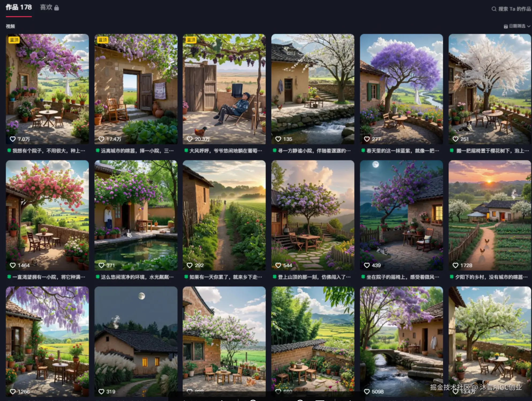Image resolution: width=532 pixels, height=401 pixels.
Task: Click the heart icon showing 1728 likes
Action: (455, 265)
